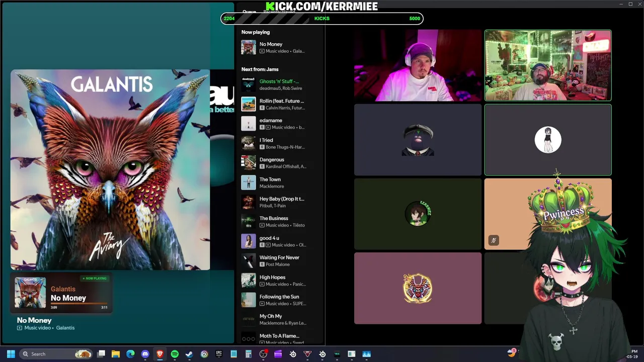Select the I Tried track title
Screen dimensions: 644x362
[x=266, y=140]
